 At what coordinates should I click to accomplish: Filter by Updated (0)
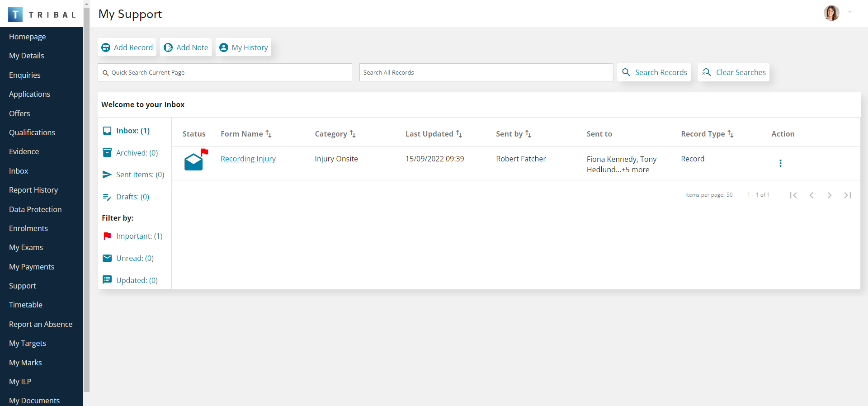tap(130, 280)
